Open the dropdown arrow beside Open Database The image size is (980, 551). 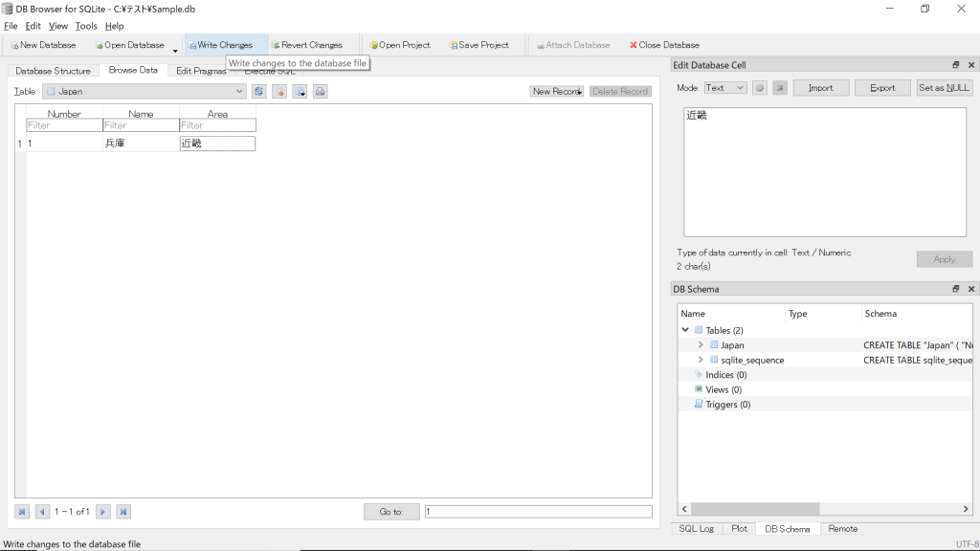175,50
